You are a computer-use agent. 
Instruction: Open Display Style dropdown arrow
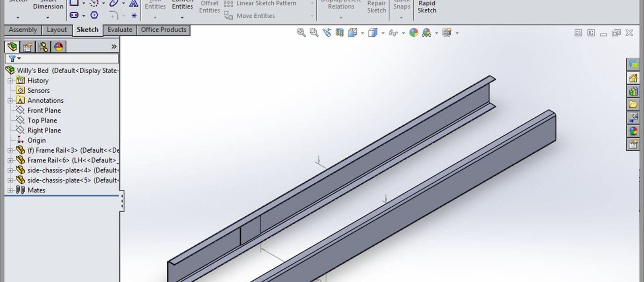point(383,33)
